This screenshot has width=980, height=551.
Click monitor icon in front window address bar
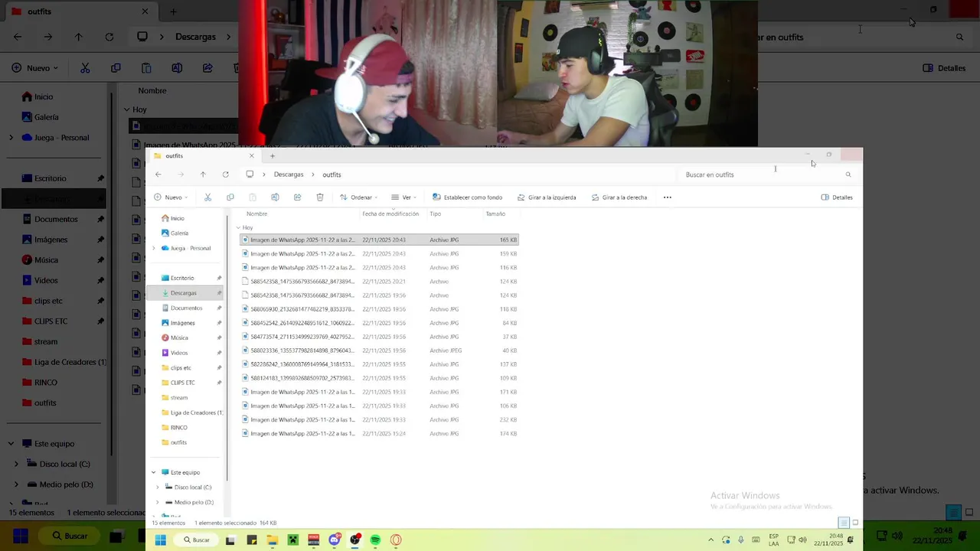(250, 174)
